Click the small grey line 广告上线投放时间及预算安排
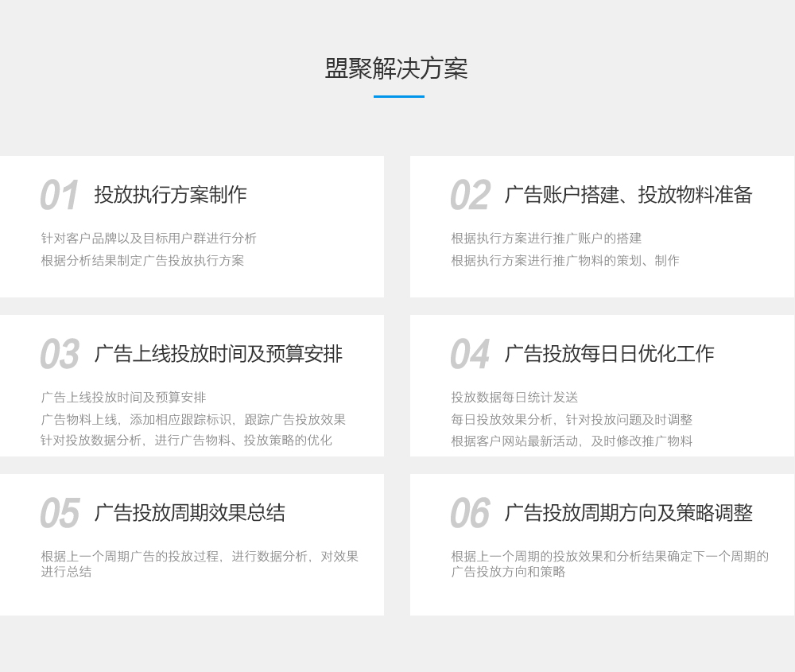 pyautogui.click(x=124, y=398)
